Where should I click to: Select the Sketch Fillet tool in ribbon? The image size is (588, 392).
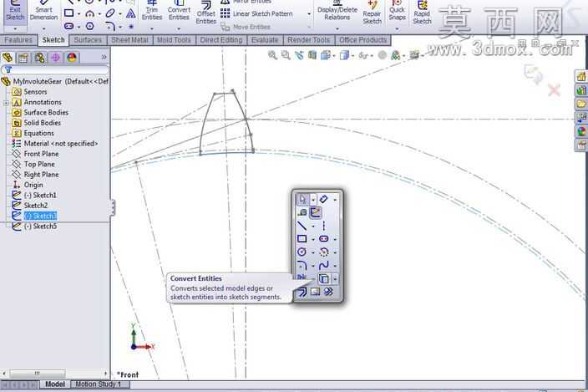tap(110, 26)
